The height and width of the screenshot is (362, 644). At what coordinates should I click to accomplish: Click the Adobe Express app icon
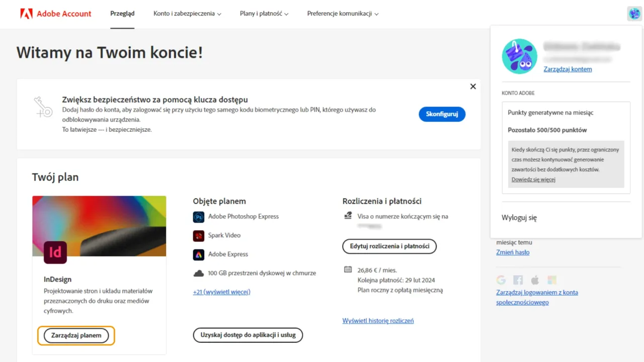point(199,254)
